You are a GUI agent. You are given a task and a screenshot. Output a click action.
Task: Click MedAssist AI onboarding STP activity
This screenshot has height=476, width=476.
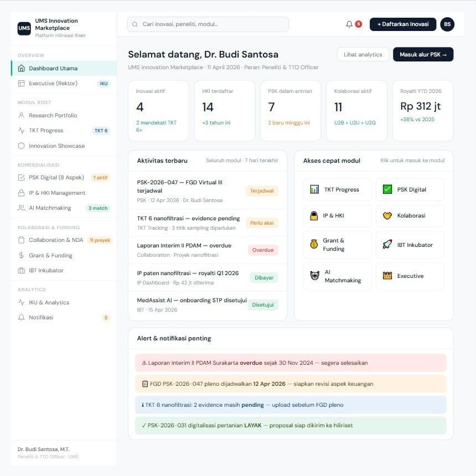[208, 305]
